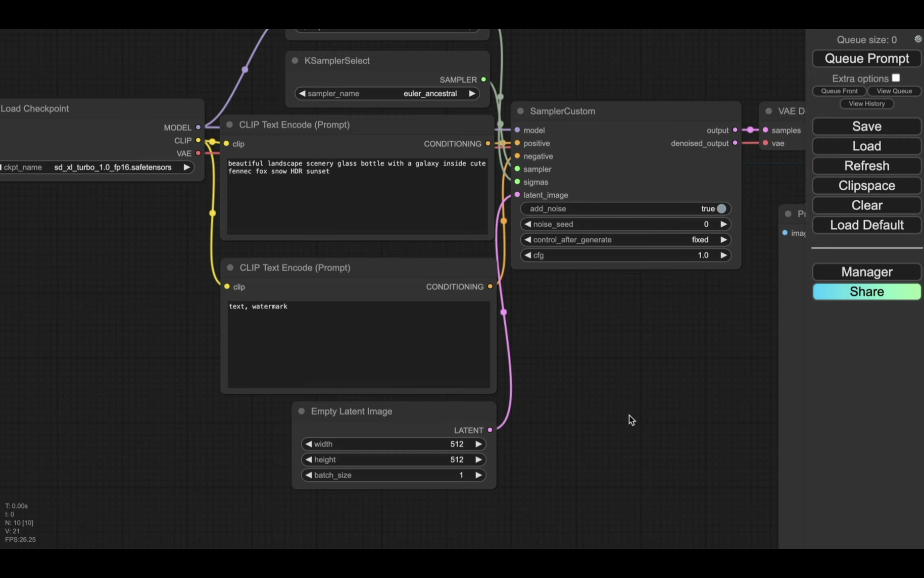
Task: Click the sigmas input socket on SamplerCustom
Action: tap(518, 182)
